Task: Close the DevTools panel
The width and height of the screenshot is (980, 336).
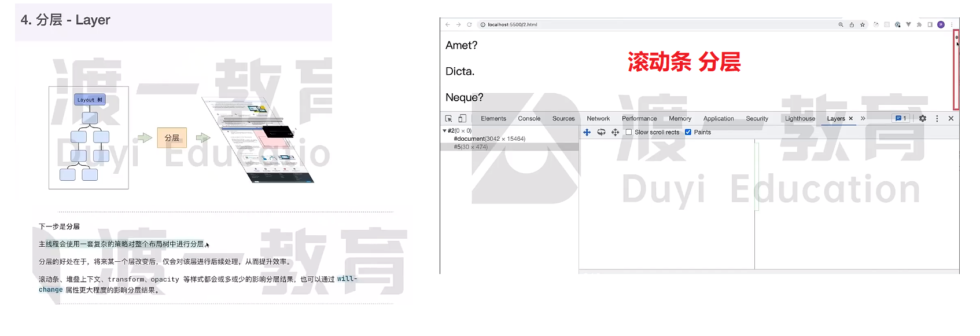Action: tap(951, 118)
